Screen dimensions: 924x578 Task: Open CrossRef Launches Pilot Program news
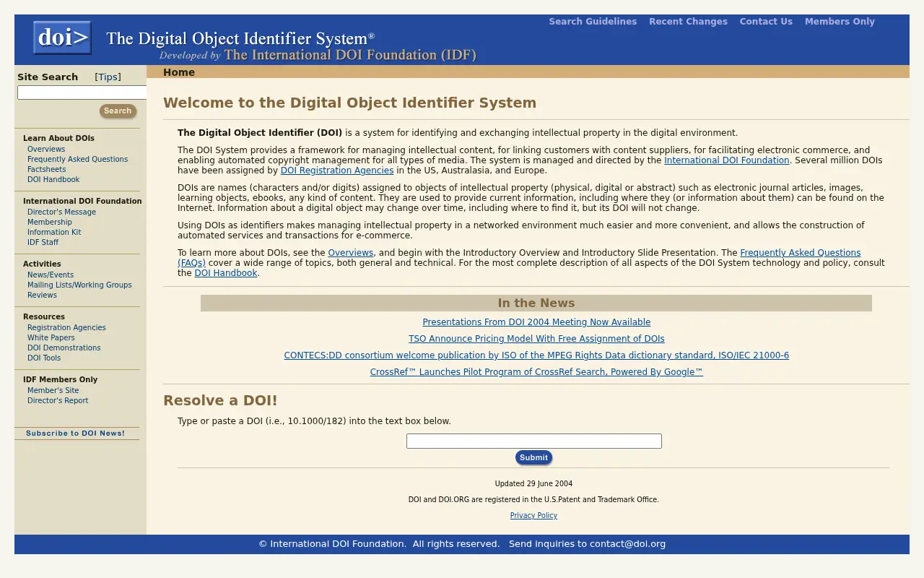(x=536, y=372)
